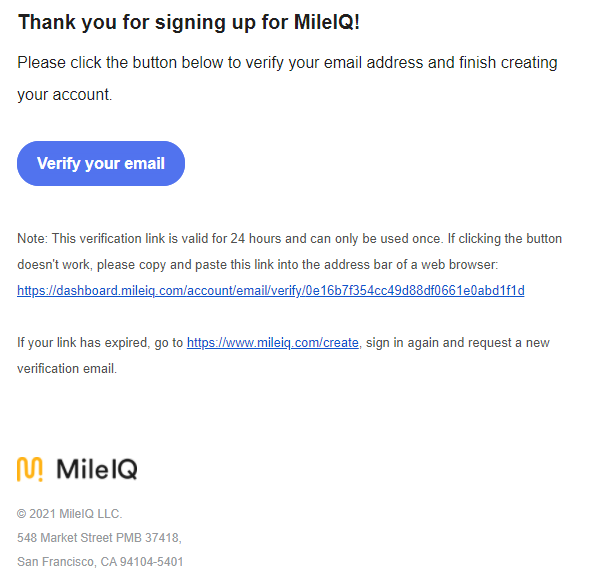594x584 pixels.
Task: Click 'PMB 37418' in the address
Action: click(148, 538)
